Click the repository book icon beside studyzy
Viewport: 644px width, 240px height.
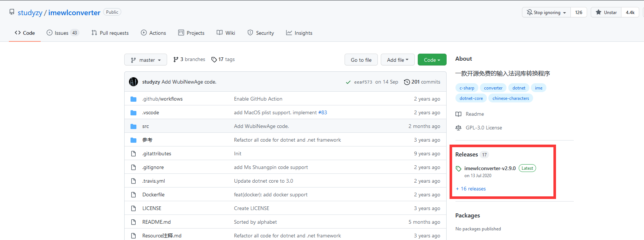coord(12,12)
